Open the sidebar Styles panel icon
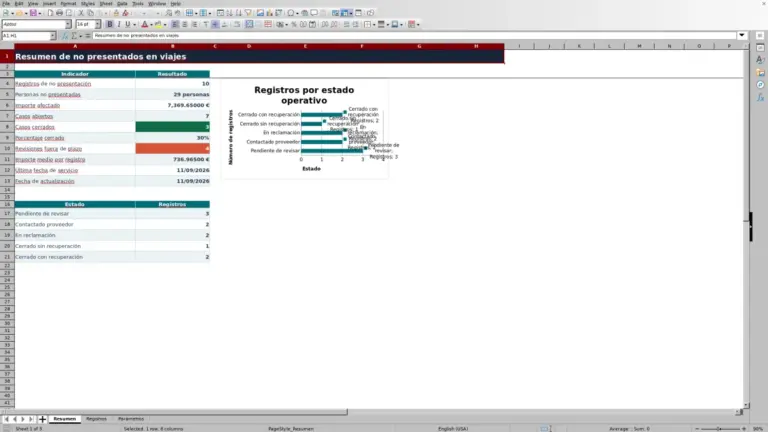Screen dimensions: 768x432 pos(760,60)
